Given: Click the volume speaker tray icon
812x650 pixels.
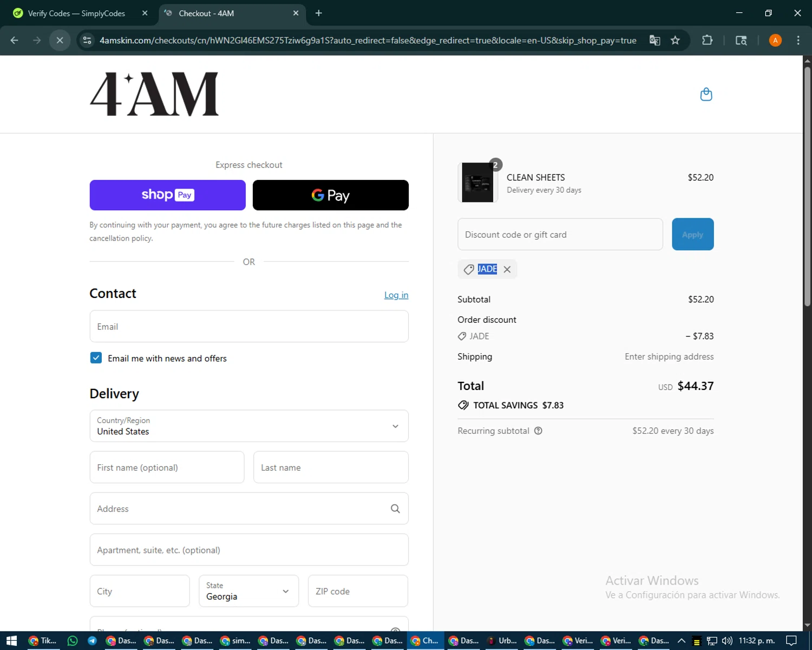Looking at the screenshot, I should pos(727,641).
